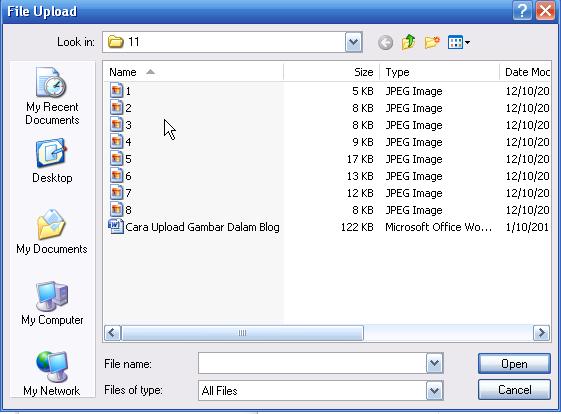Close the File Upload dialog
The width and height of the screenshot is (561, 414).
tap(545, 11)
